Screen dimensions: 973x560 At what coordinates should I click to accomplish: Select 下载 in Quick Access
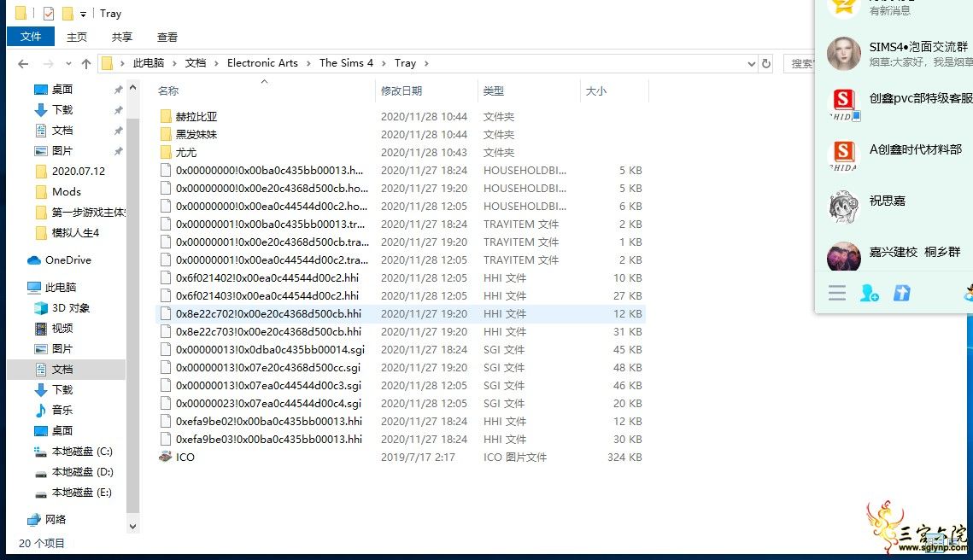point(62,110)
